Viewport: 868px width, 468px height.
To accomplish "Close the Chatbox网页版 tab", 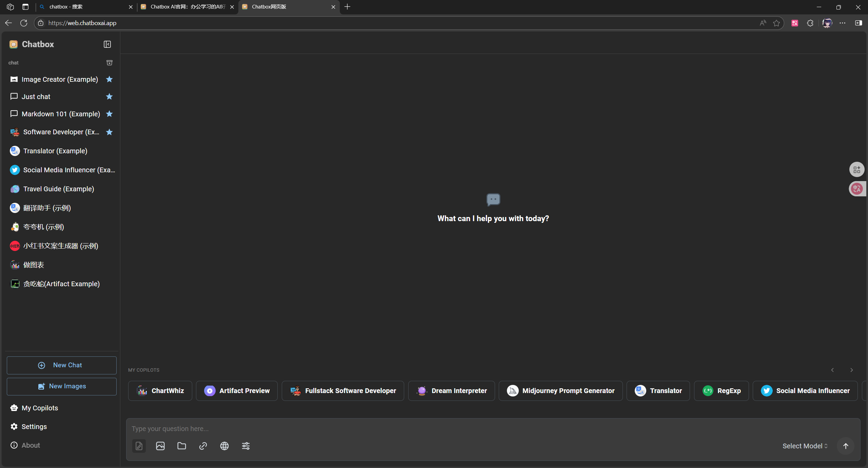I will pyautogui.click(x=333, y=7).
